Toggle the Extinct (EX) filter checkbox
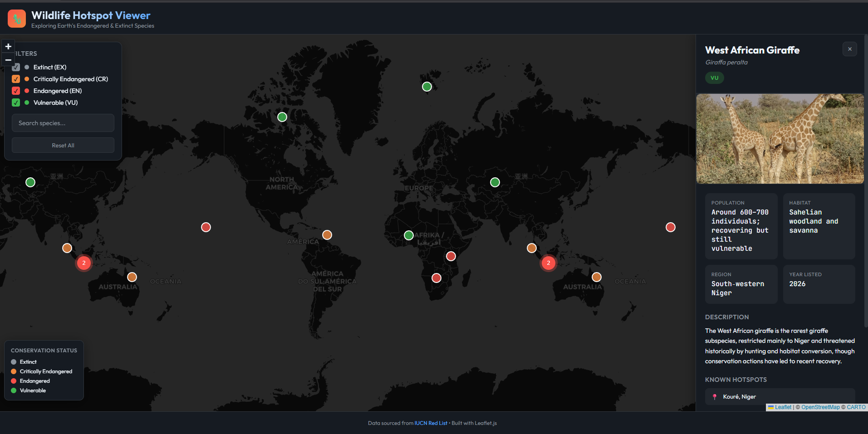Screen dimensions: 868x434 16,67
